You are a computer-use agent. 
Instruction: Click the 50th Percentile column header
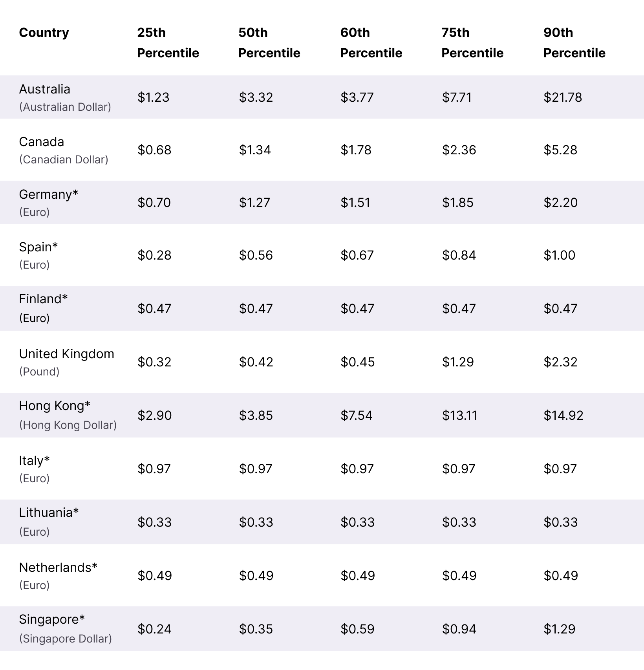[269, 43]
